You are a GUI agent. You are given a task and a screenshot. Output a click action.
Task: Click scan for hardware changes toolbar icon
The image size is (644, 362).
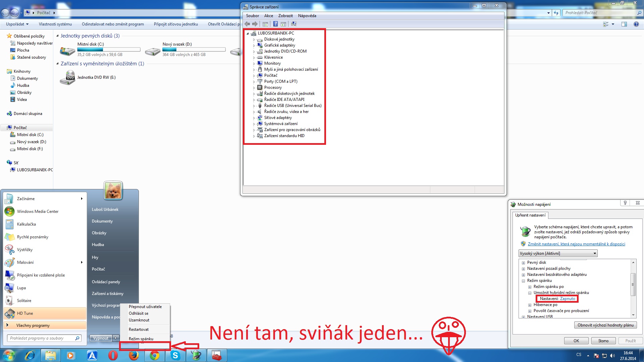pos(294,24)
